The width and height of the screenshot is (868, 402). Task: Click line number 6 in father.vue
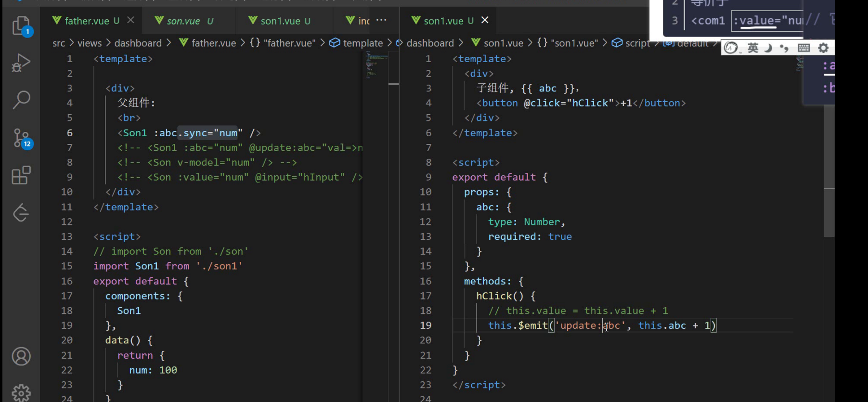70,133
